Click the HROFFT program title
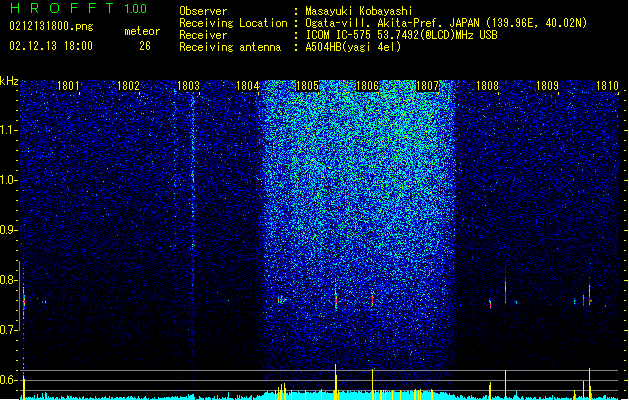The image size is (629, 400). point(62,8)
